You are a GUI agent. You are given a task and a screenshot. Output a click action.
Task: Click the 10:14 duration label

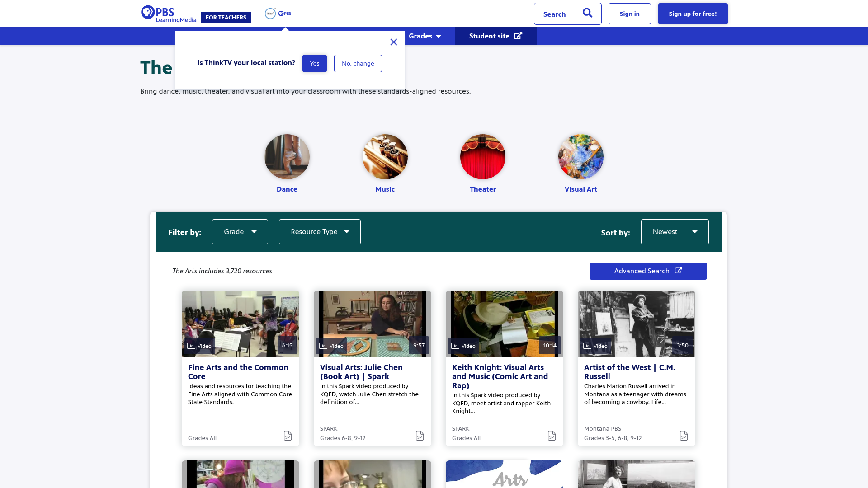click(x=550, y=346)
